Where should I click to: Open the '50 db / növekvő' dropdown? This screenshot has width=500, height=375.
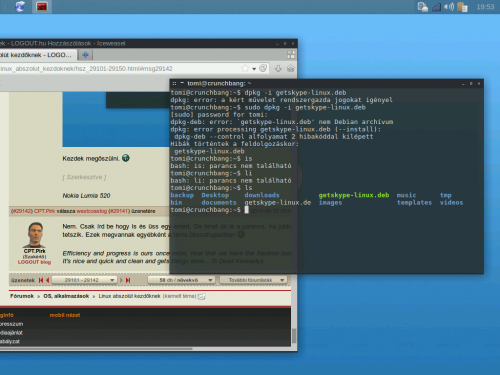tap(181, 280)
